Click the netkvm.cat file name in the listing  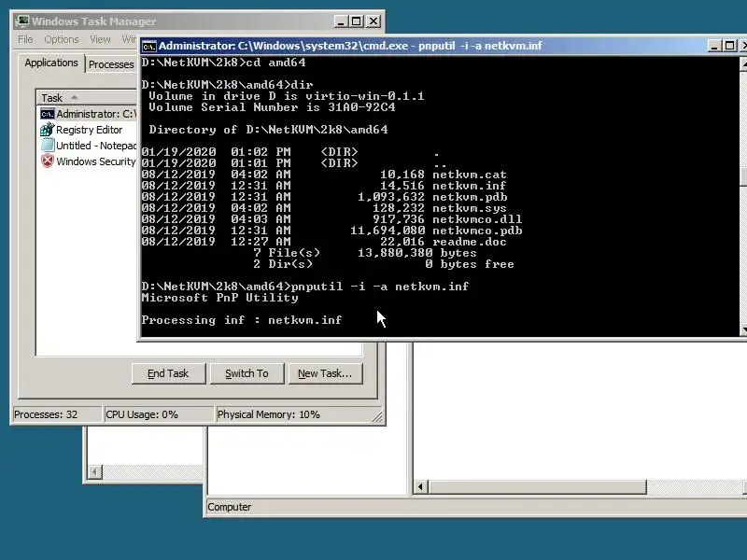click(x=470, y=175)
